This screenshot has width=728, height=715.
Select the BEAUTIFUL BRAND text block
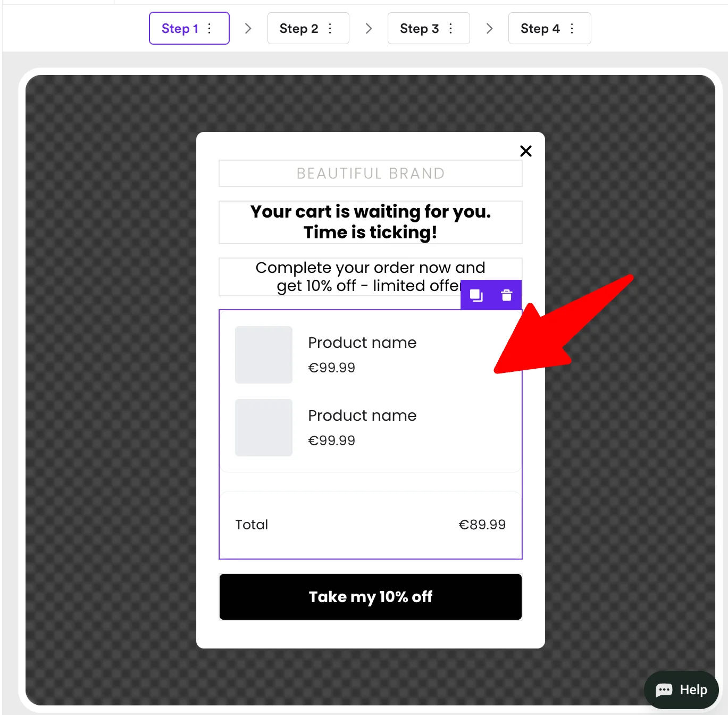point(370,173)
